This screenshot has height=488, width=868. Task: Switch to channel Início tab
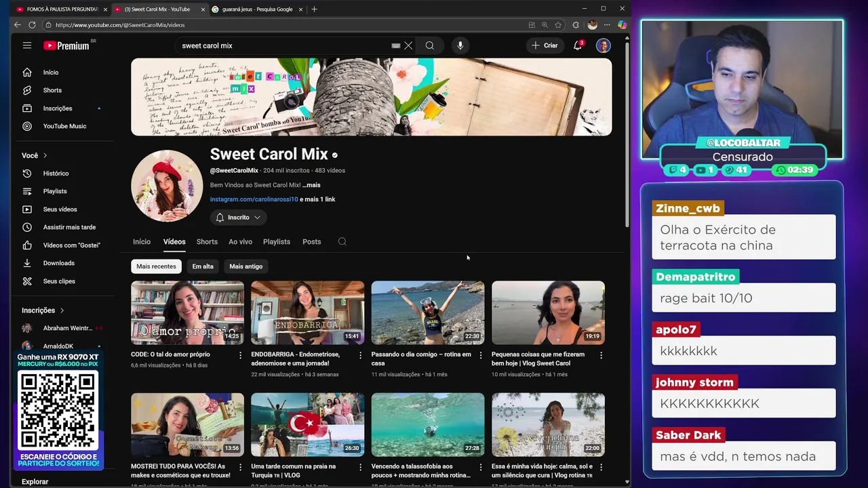click(142, 242)
